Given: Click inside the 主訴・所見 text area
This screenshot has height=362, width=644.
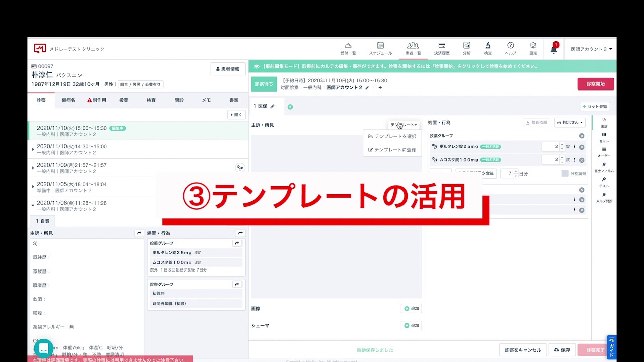Looking at the screenshot, I should tap(336, 216).
